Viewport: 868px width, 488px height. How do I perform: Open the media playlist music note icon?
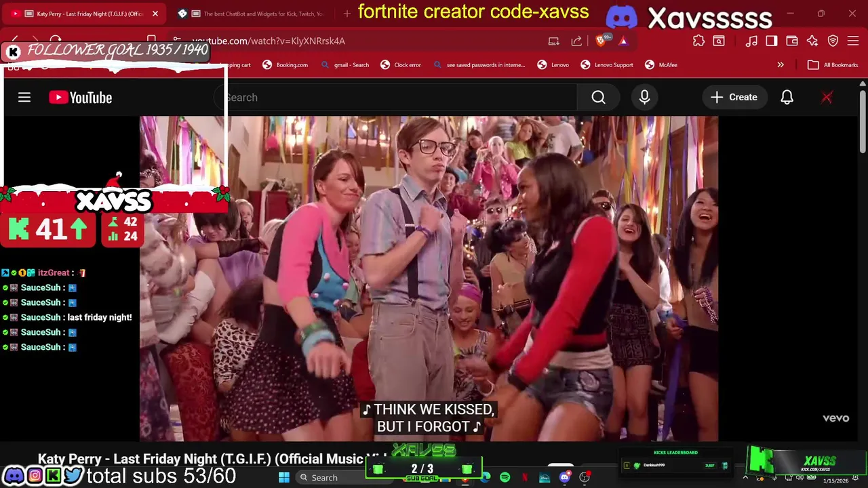[751, 41]
